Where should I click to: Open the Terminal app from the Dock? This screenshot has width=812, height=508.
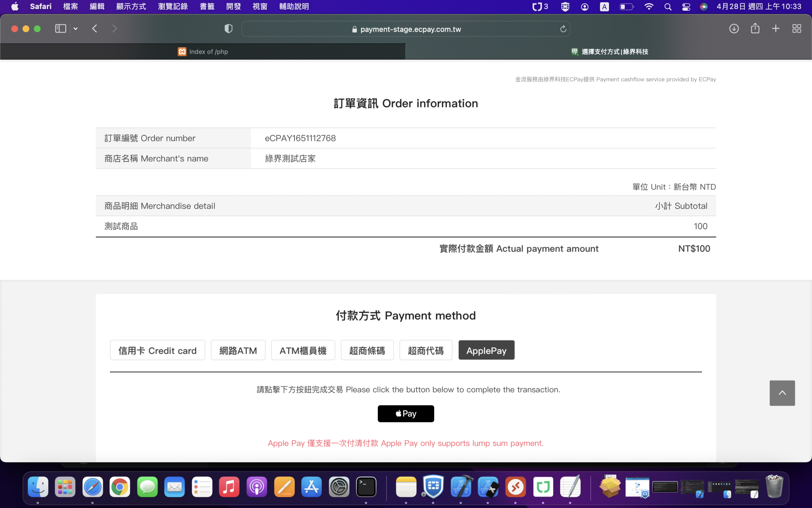[366, 487]
